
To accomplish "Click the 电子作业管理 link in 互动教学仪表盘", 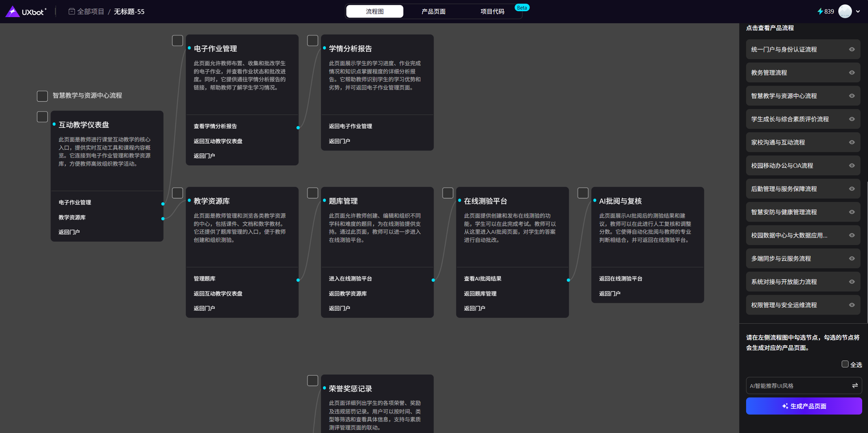I will tap(75, 202).
